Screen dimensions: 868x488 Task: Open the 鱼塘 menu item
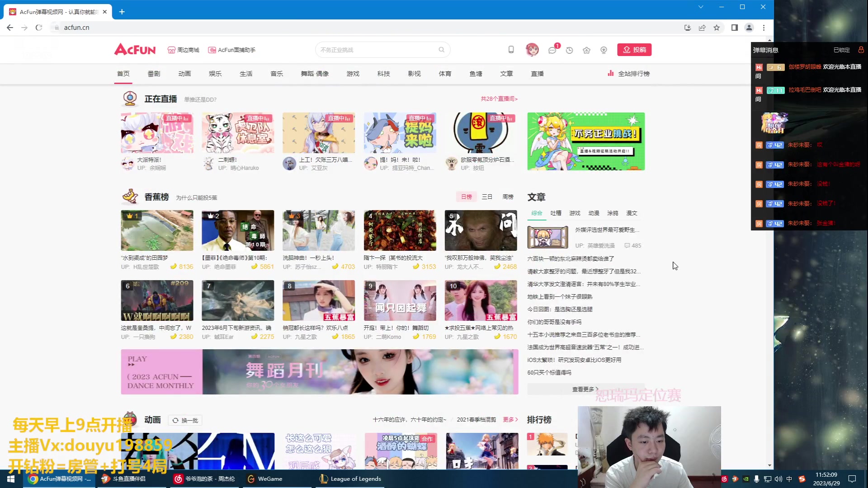click(476, 73)
